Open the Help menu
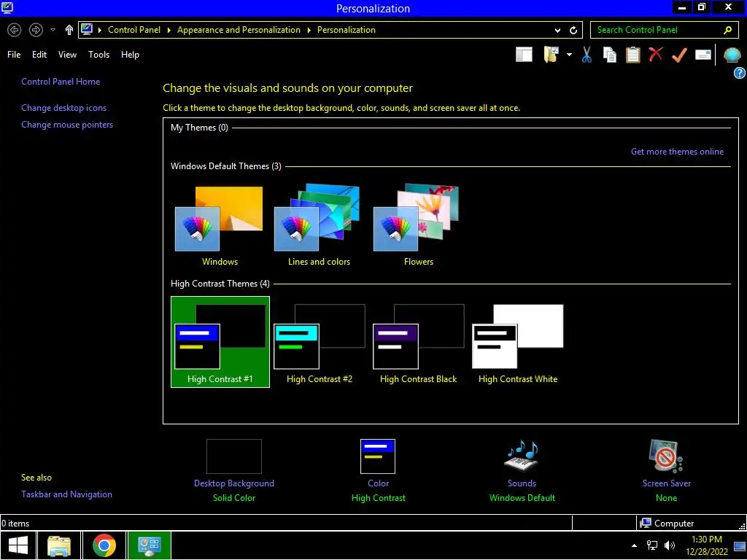The width and height of the screenshot is (747, 560). click(x=130, y=55)
